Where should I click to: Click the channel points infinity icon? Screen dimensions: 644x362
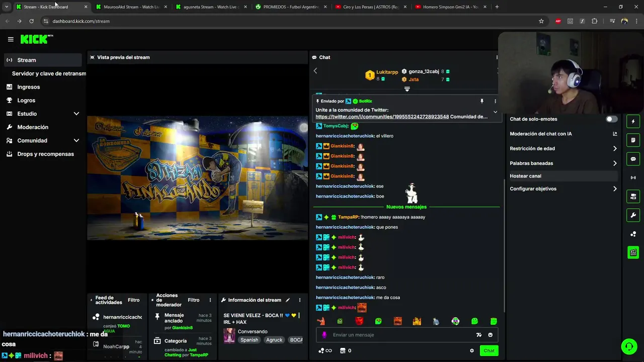click(x=325, y=351)
